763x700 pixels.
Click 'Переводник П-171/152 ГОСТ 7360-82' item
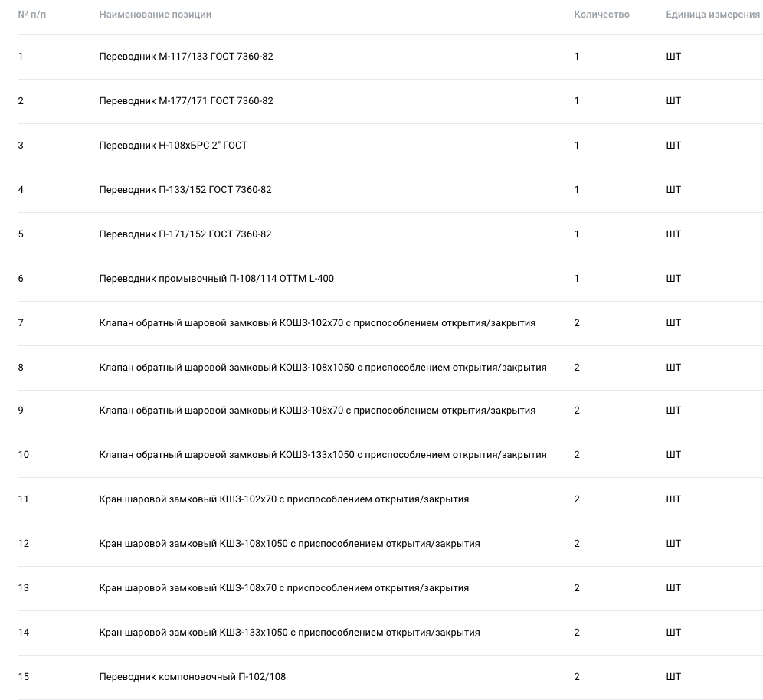click(x=185, y=234)
